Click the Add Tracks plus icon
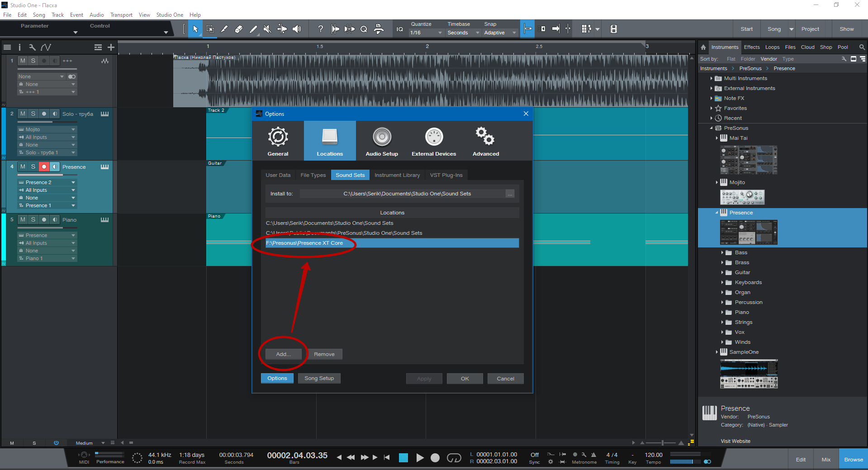Screen dimensions: 868x470 pos(111,47)
